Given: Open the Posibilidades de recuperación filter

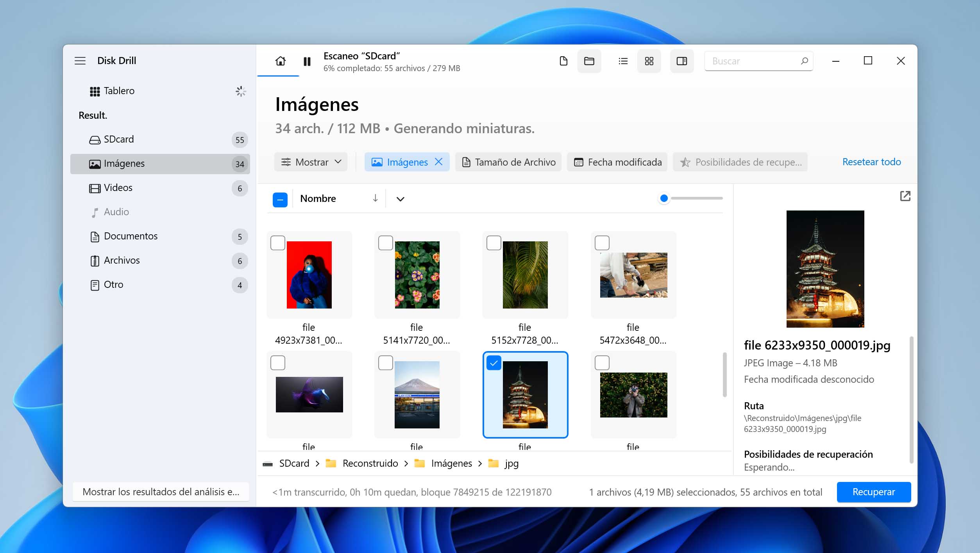Looking at the screenshot, I should (x=740, y=162).
